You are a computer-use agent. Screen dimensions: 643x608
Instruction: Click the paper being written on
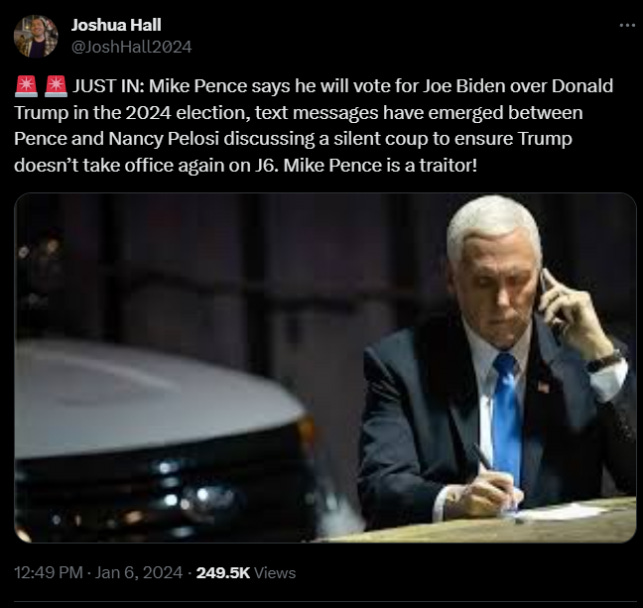click(x=560, y=512)
